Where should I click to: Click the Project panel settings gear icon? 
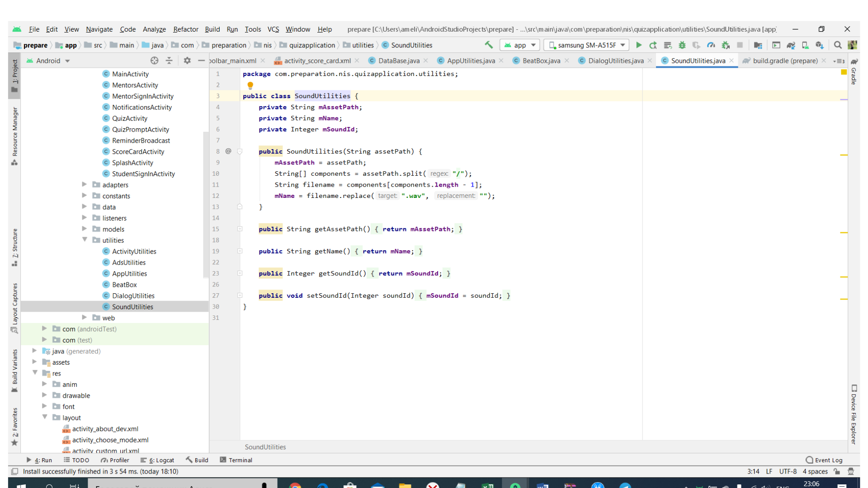pos(187,61)
